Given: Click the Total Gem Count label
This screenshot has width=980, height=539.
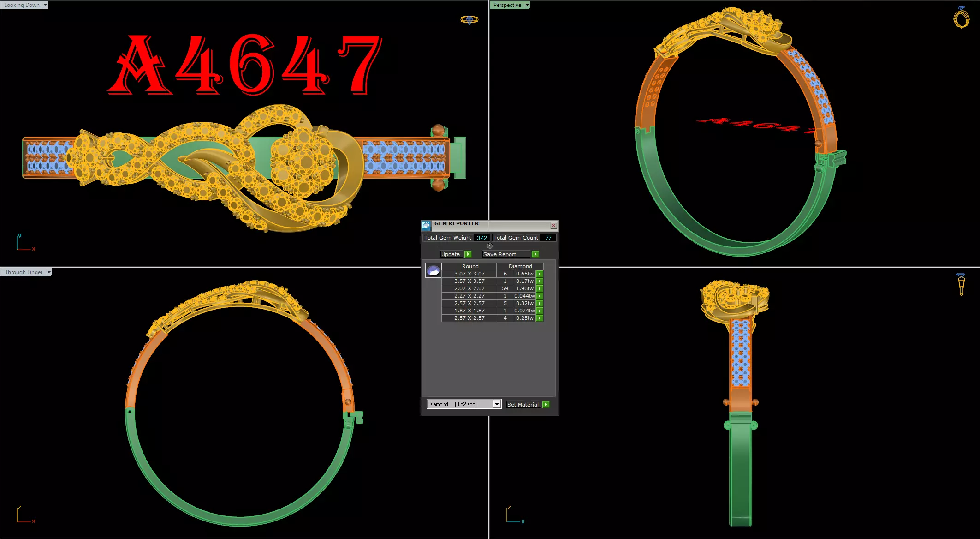Looking at the screenshot, I should [516, 238].
